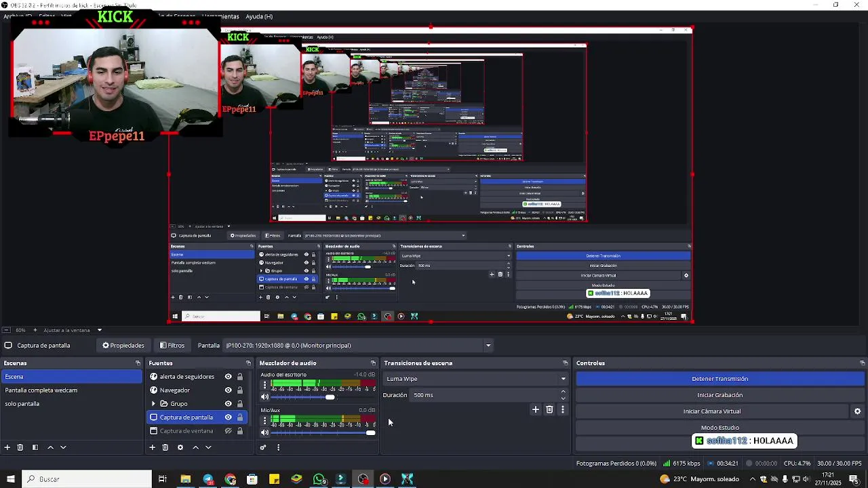Remove selected scene with trash icon
The image size is (868, 488).
coord(20,447)
